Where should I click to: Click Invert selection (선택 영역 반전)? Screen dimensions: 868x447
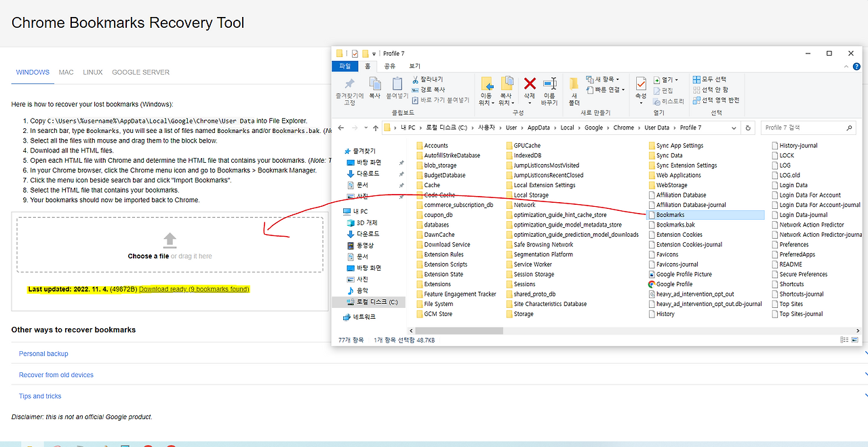click(715, 100)
